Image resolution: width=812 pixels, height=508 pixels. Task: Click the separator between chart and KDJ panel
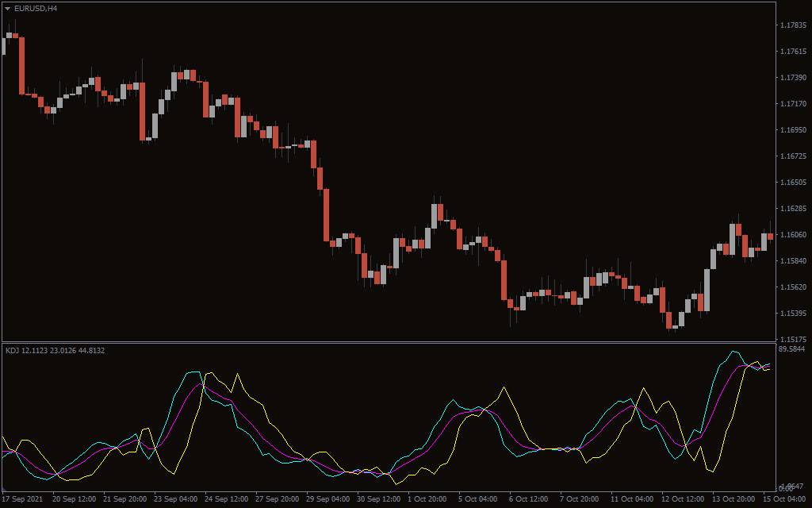pos(389,342)
